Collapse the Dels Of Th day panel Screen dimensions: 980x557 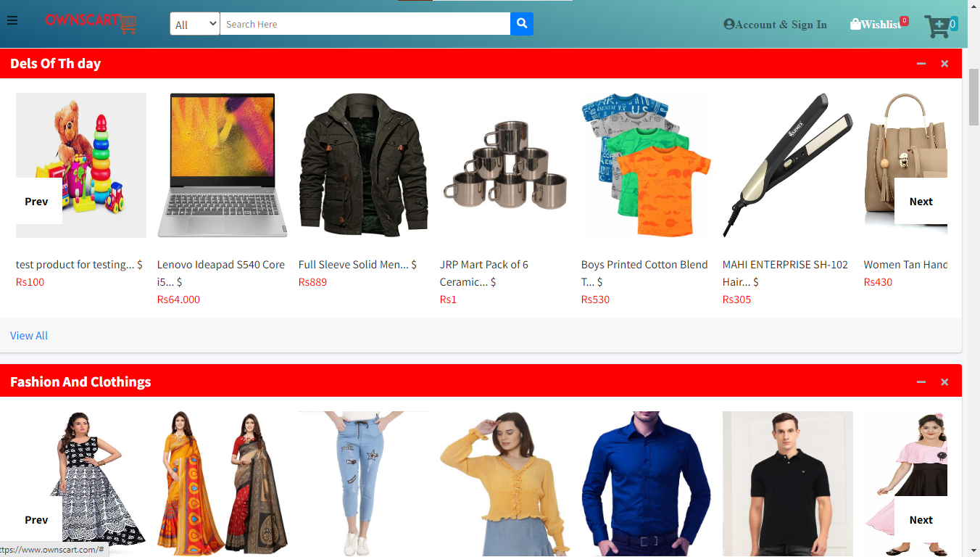[x=921, y=64]
